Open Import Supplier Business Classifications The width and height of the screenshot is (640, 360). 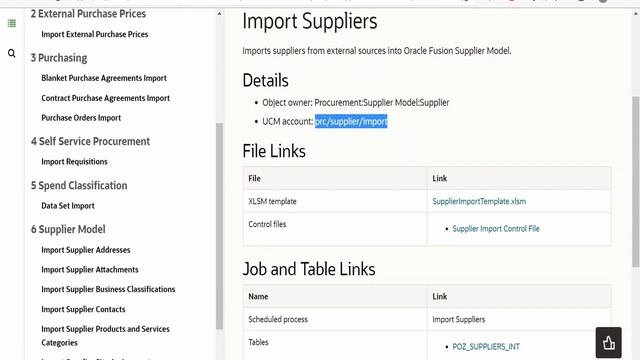pos(108,289)
